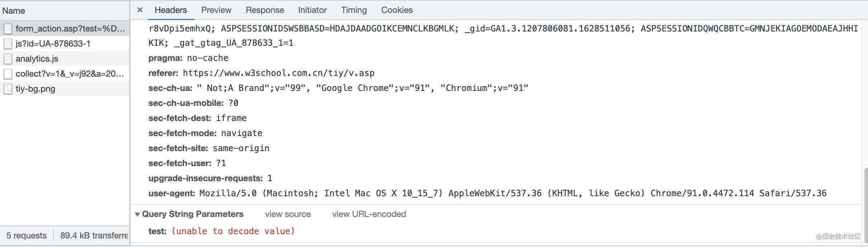The image size is (868, 247).
Task: Show the Timing tab
Action: click(x=354, y=10)
